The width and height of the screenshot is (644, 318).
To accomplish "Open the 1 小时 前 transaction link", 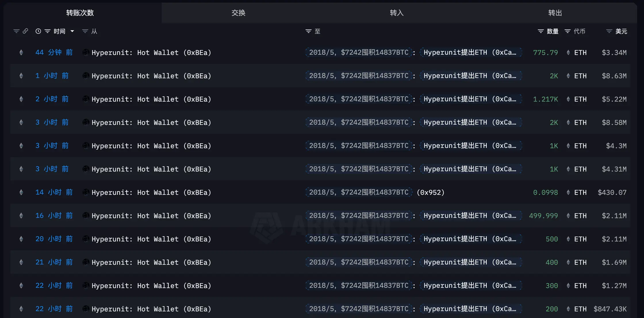I will click(x=52, y=76).
